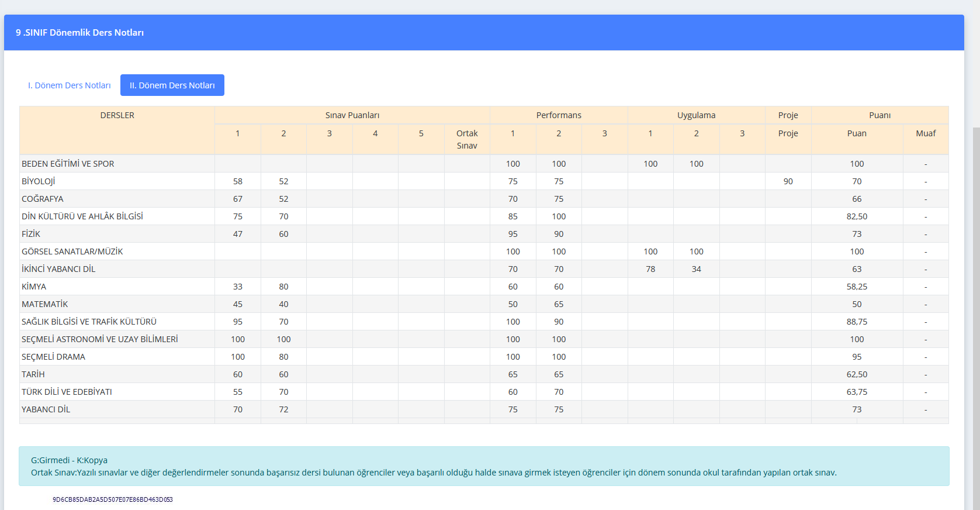Click Kimya final score 58,25
Viewport: 980px width, 510px height.
click(x=857, y=287)
